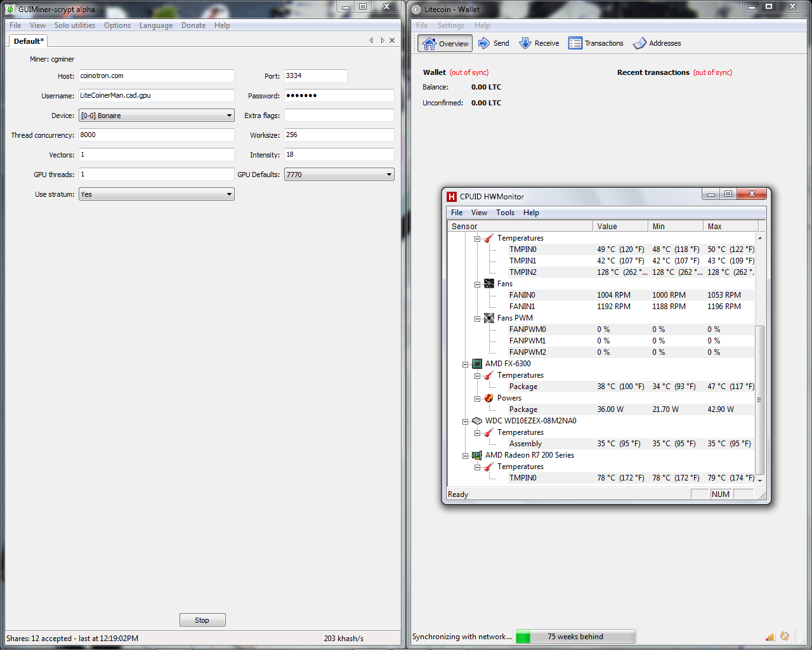Click the network connections icon in wallet status bar
This screenshot has width=812, height=650.
tap(770, 637)
